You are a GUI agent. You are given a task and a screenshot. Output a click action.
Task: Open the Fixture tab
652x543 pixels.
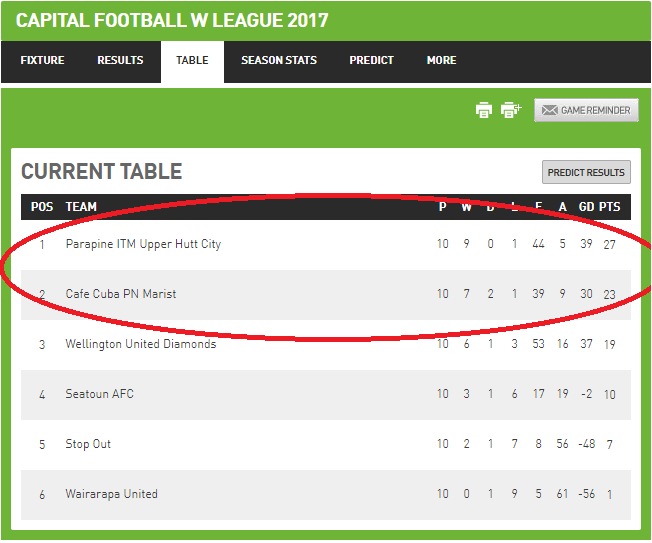click(42, 60)
